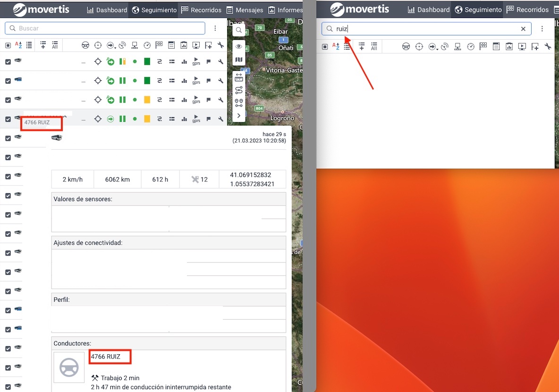Expand the map toolbar with the chevron arrow

(239, 115)
